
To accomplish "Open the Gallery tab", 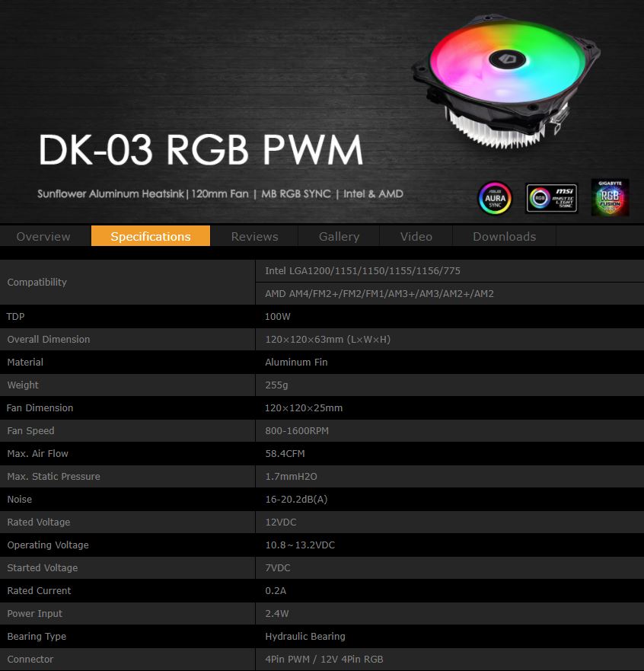I will pos(339,236).
